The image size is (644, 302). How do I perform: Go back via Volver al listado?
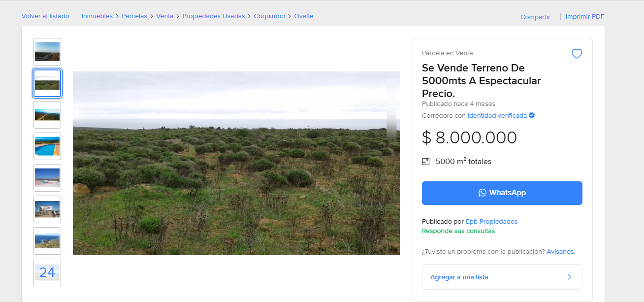pos(45,16)
